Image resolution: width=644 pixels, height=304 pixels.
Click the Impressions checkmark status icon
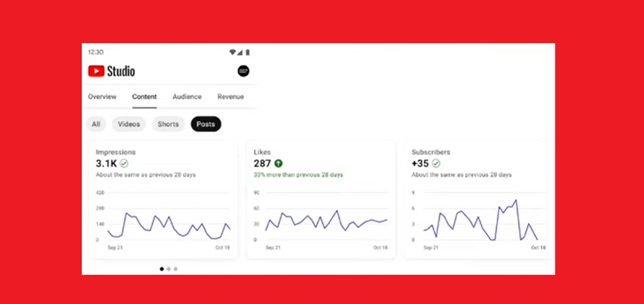click(124, 164)
